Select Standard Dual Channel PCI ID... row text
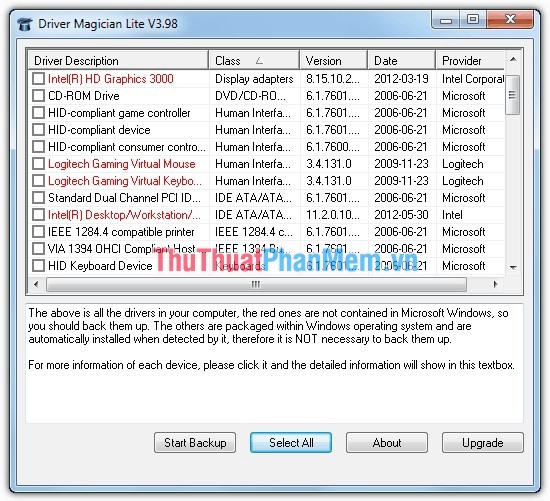 click(125, 198)
